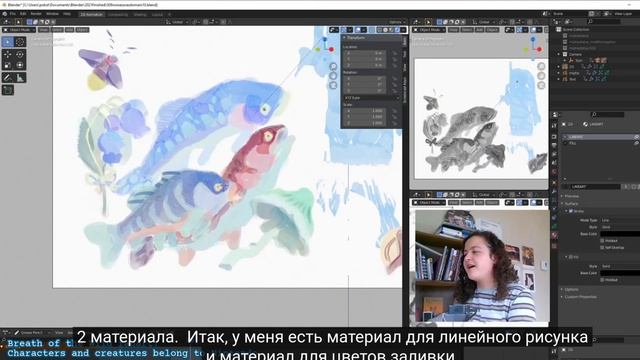Open Stroke Base Color swatch

point(620,234)
